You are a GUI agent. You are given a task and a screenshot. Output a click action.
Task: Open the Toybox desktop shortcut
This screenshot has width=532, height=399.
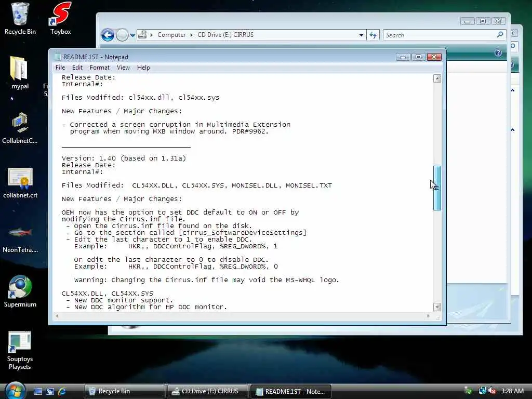click(x=60, y=19)
